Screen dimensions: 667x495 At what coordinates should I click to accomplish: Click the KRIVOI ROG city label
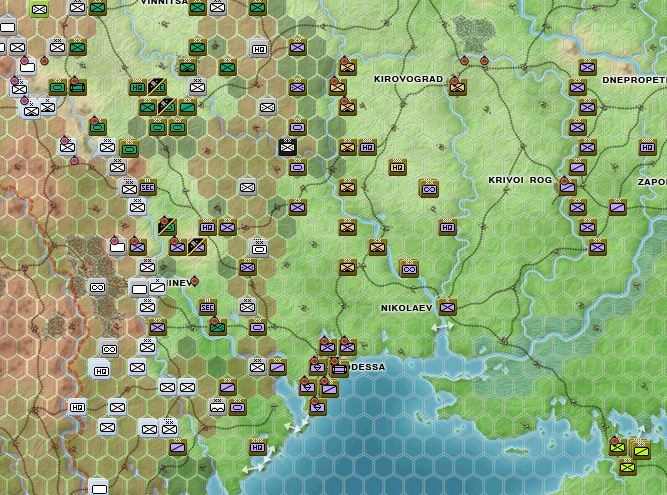click(x=520, y=180)
